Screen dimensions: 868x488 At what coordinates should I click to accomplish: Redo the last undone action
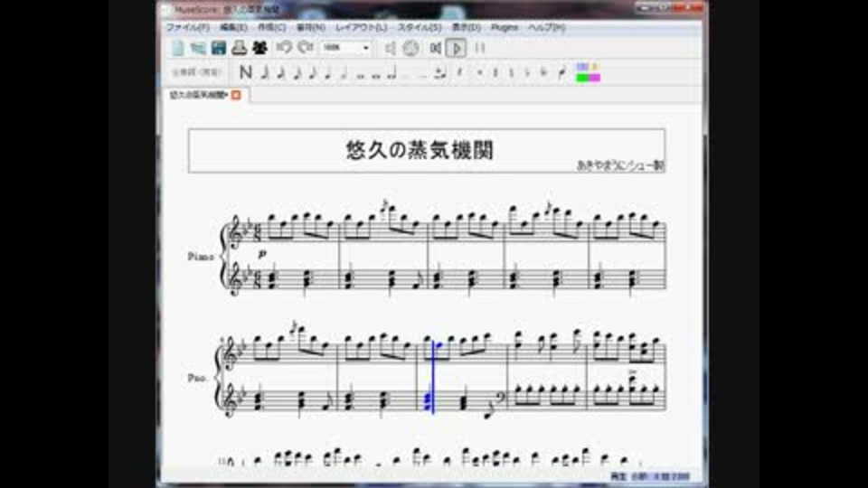tap(305, 48)
